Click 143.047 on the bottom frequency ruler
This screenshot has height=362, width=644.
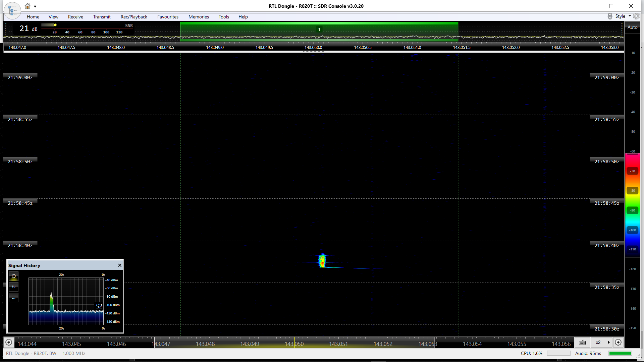coord(161,344)
